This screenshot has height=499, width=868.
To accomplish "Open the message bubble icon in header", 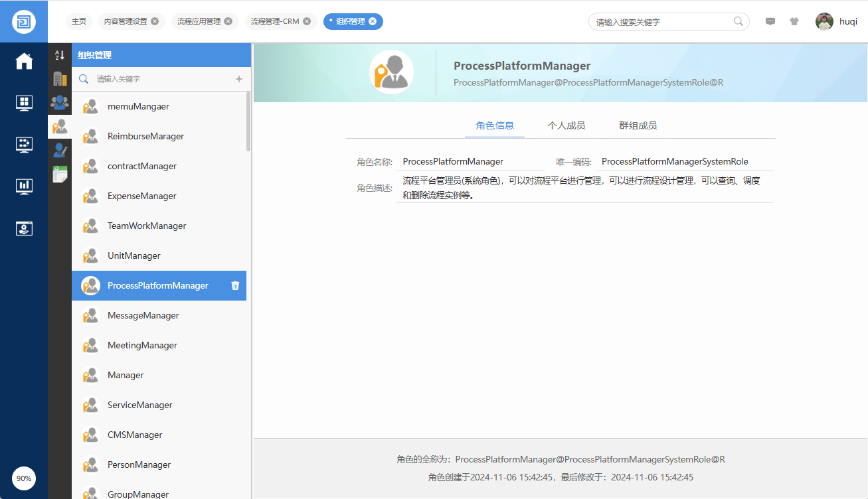I will pos(770,21).
